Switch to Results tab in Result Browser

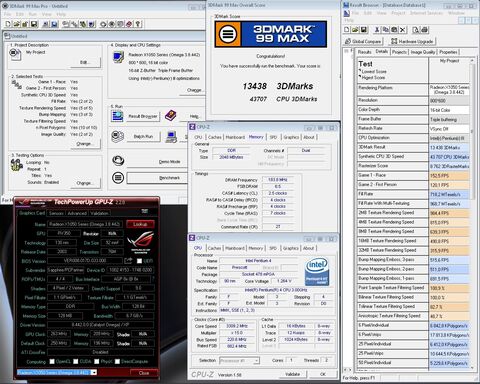(x=364, y=52)
